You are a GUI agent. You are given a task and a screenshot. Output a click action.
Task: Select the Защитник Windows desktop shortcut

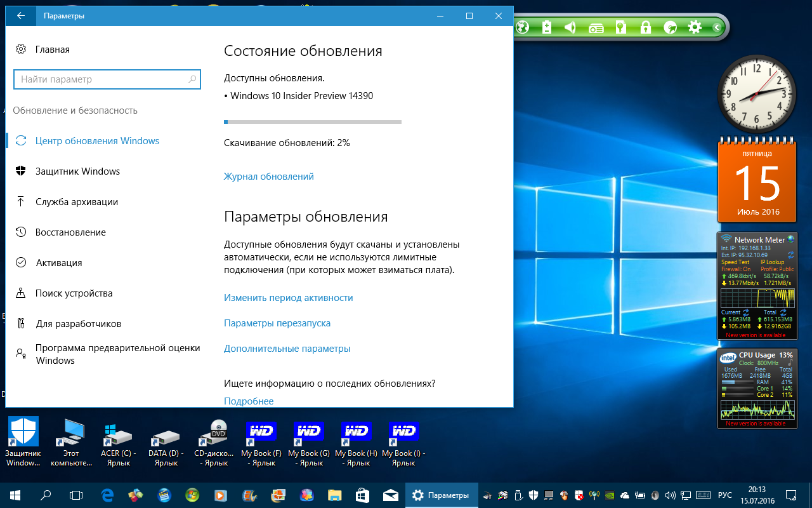point(23,442)
